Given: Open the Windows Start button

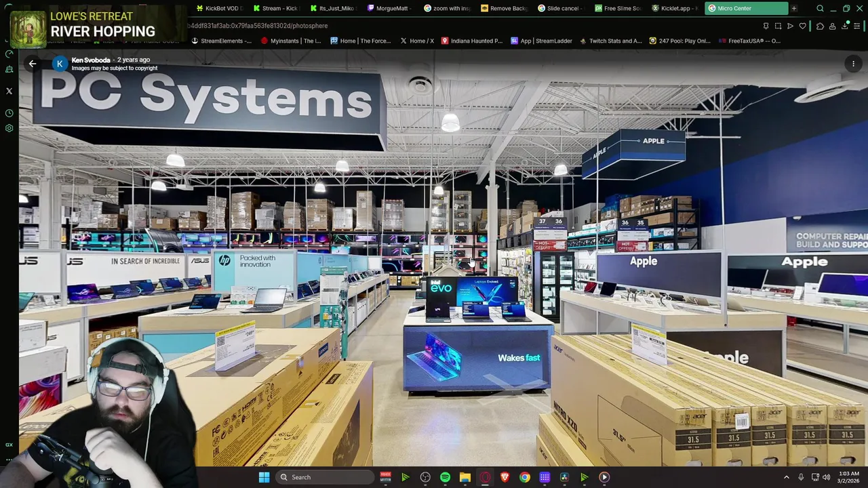Looking at the screenshot, I should click(x=264, y=477).
